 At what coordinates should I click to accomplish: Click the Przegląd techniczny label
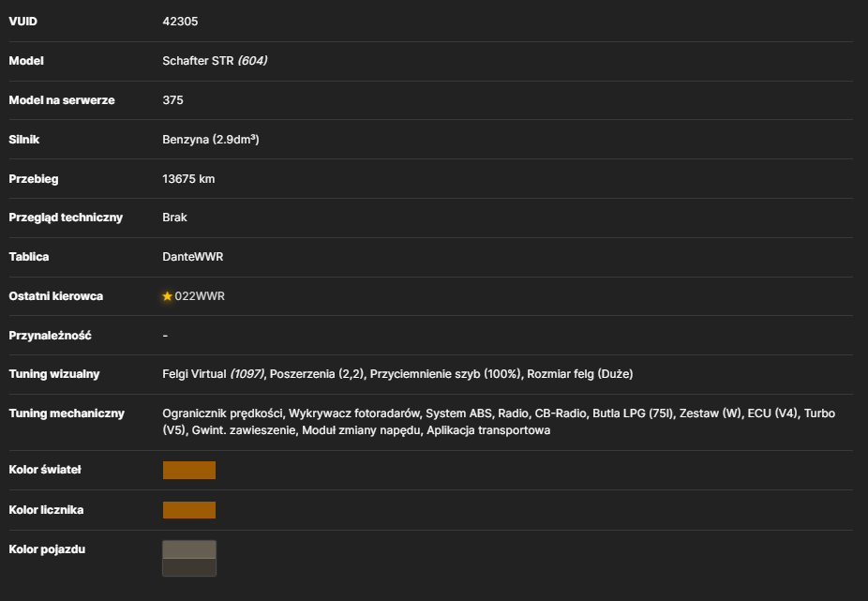coord(66,218)
